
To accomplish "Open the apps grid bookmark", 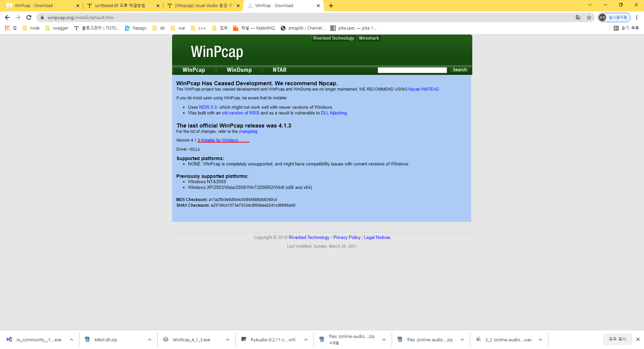I will (x=11, y=28).
